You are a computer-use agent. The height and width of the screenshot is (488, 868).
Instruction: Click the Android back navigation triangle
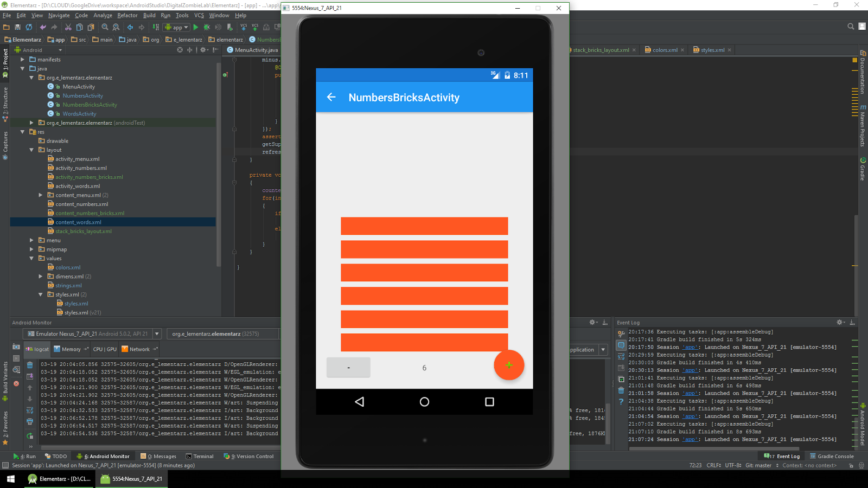coord(359,402)
